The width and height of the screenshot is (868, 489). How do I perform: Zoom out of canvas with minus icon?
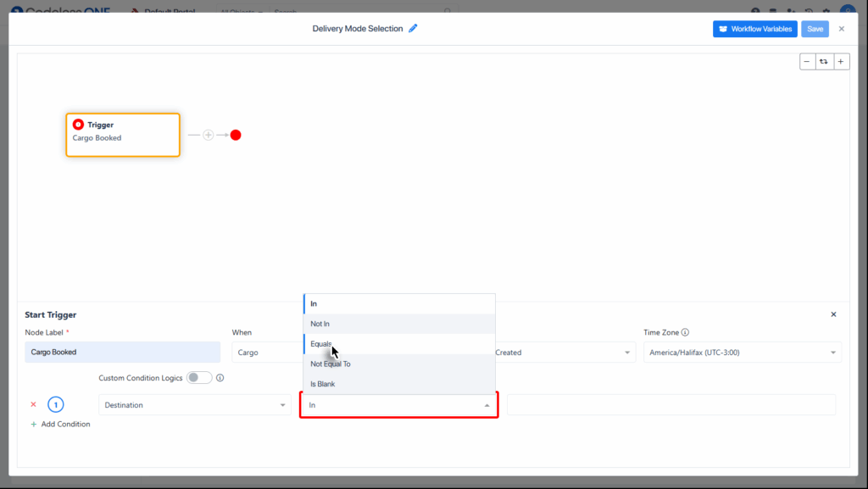coord(808,62)
